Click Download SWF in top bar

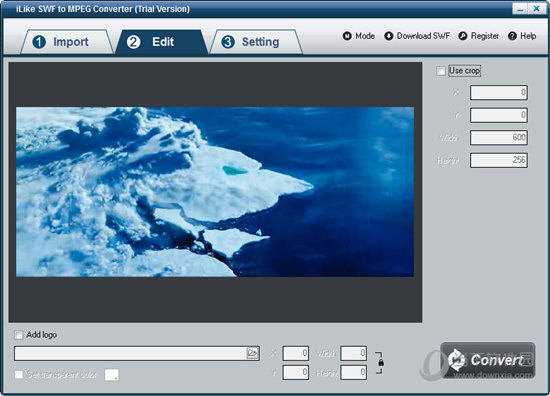pos(417,36)
